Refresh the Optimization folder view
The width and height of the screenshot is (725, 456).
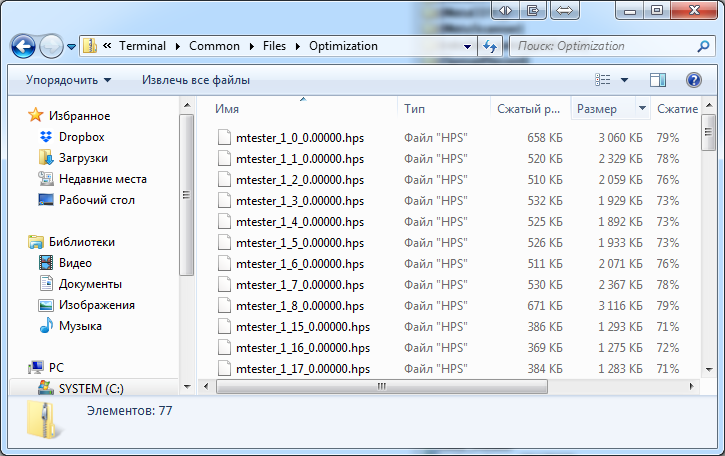(490, 46)
